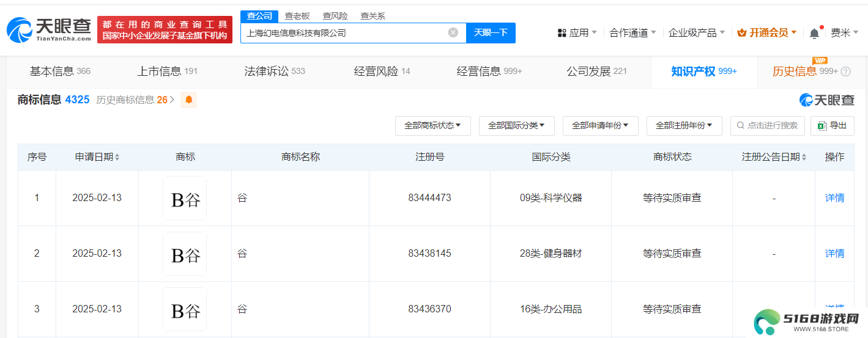This screenshot has height=338, width=868.
Task: Open the 知识产权 tab
Action: pos(704,72)
